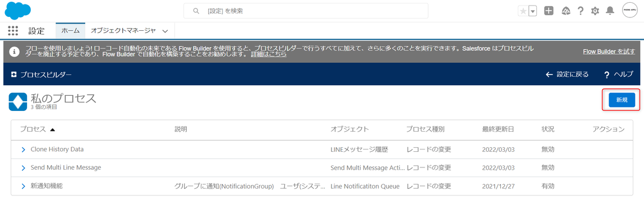644x205 pixels.
Task: Open the user profile avatar
Action: (x=629, y=10)
